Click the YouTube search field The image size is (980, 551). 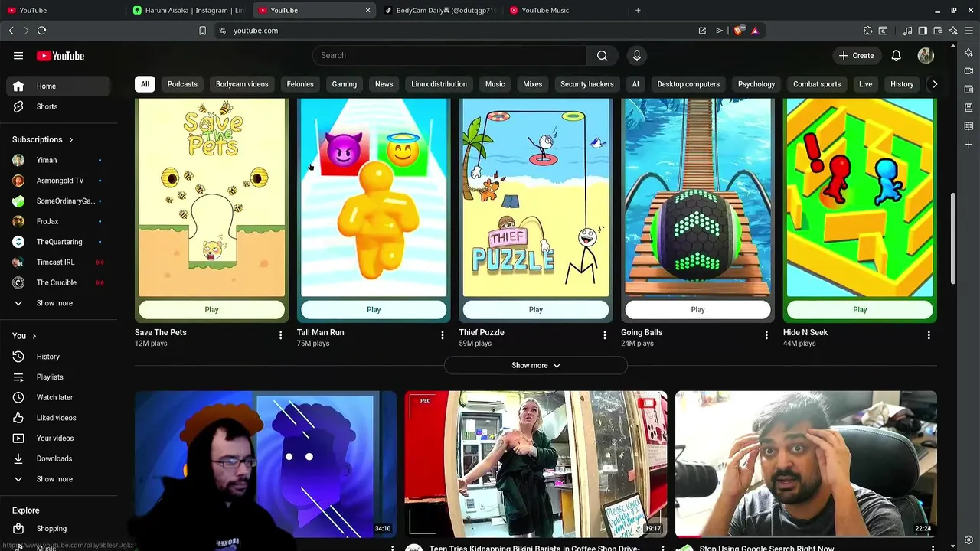point(449,55)
